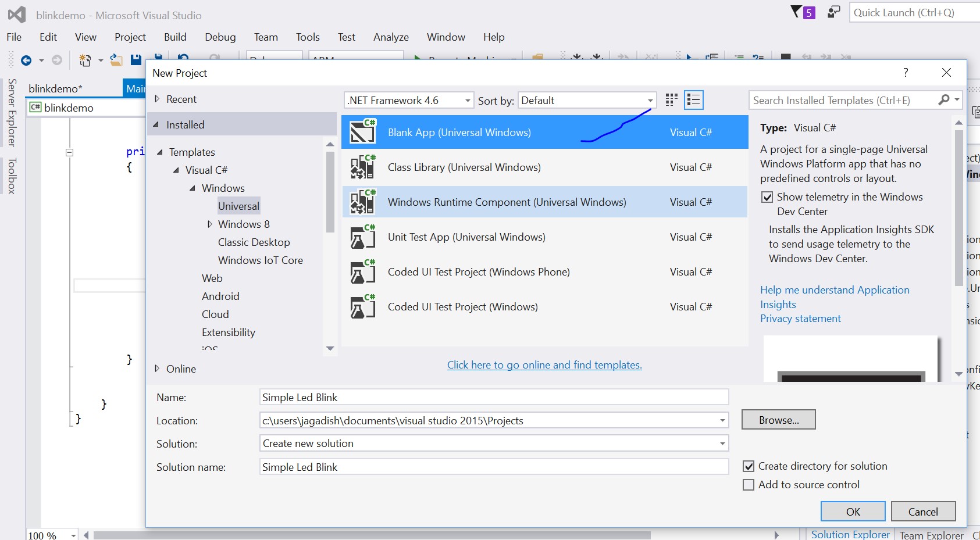This screenshot has height=540, width=980.
Task: Toggle Show telemetry in Dev Center checkbox
Action: pyautogui.click(x=767, y=197)
